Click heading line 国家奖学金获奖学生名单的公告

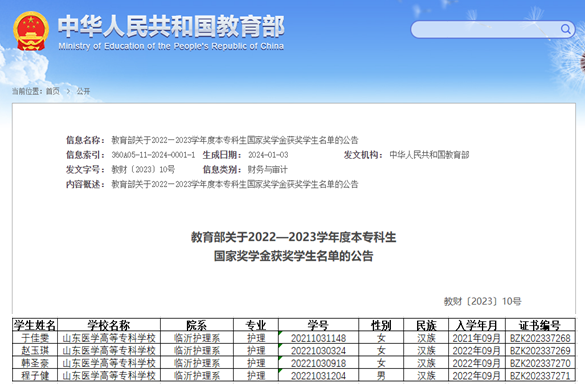pyautogui.click(x=293, y=256)
